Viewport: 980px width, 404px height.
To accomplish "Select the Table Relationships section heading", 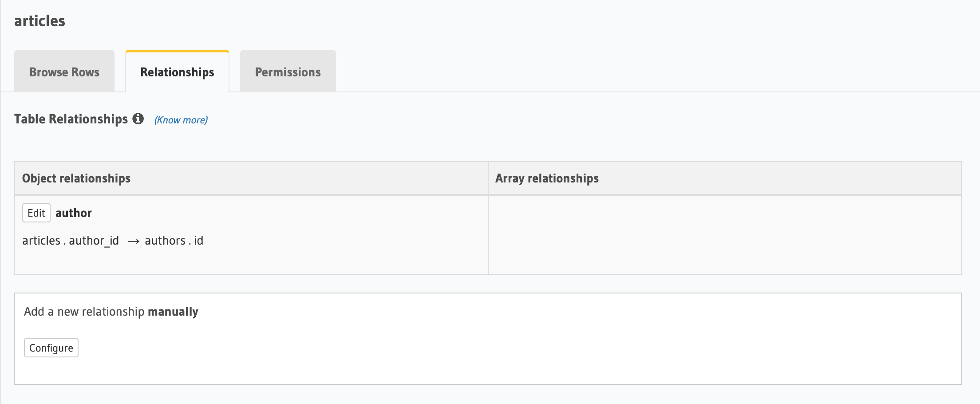I will pos(71,119).
